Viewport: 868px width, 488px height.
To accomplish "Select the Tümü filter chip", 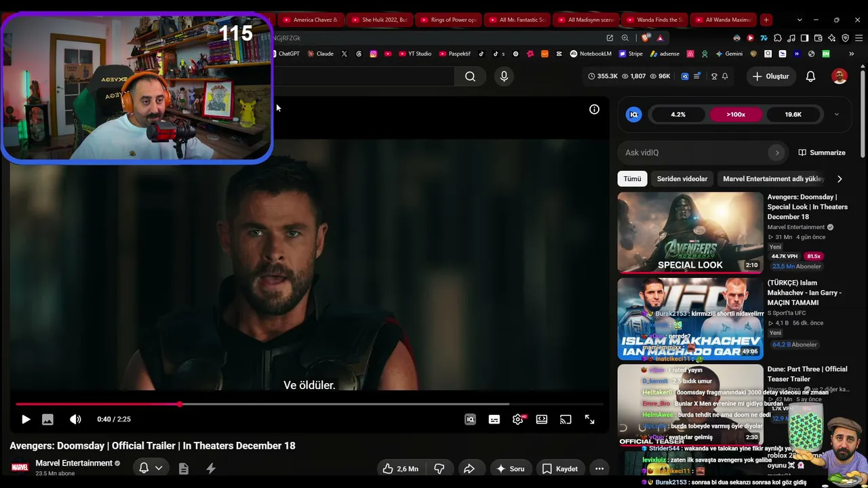I will [632, 179].
